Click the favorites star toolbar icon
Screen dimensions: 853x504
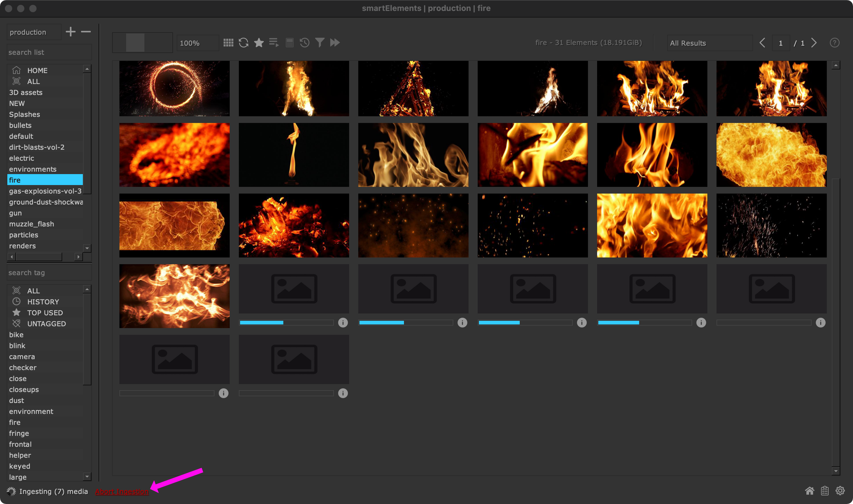point(259,43)
